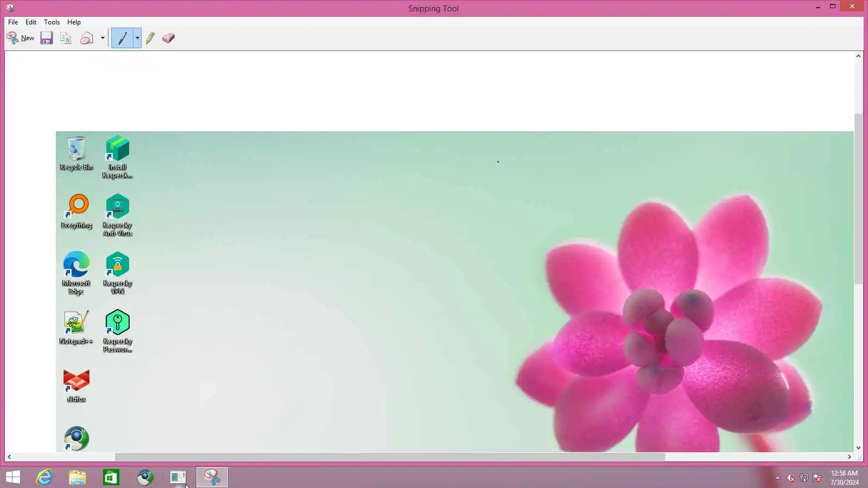Save the snip with floppy icon

point(47,38)
